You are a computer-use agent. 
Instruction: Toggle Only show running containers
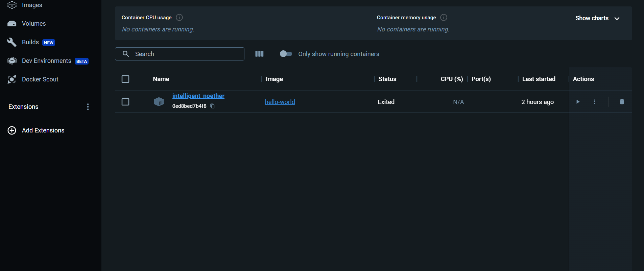[x=286, y=54]
